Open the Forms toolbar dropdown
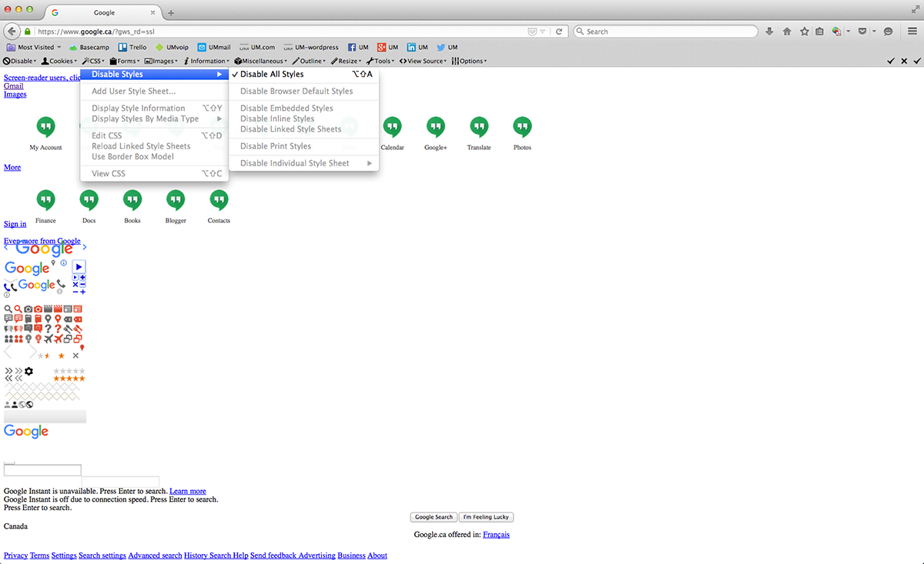 tap(126, 61)
